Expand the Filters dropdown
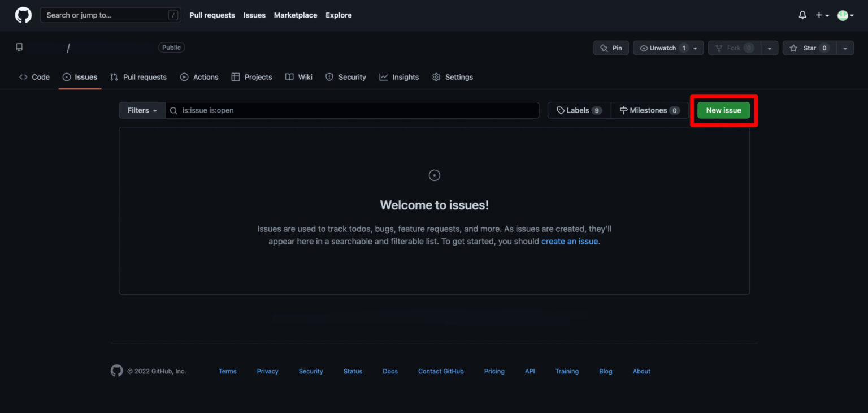 (x=142, y=110)
